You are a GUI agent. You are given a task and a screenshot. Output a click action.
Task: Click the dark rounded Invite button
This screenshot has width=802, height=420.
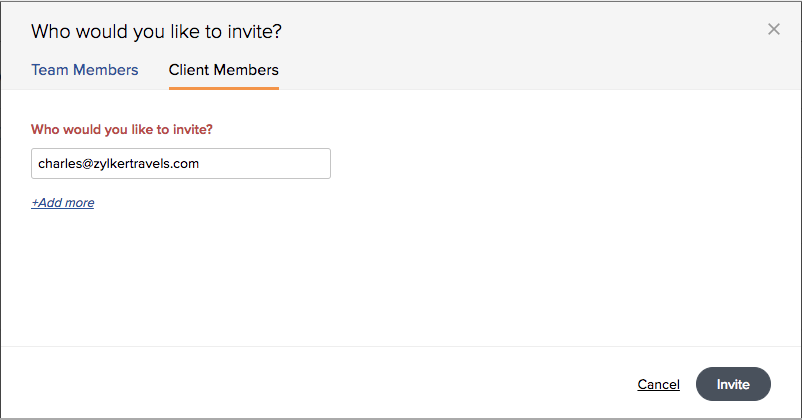[x=733, y=384]
